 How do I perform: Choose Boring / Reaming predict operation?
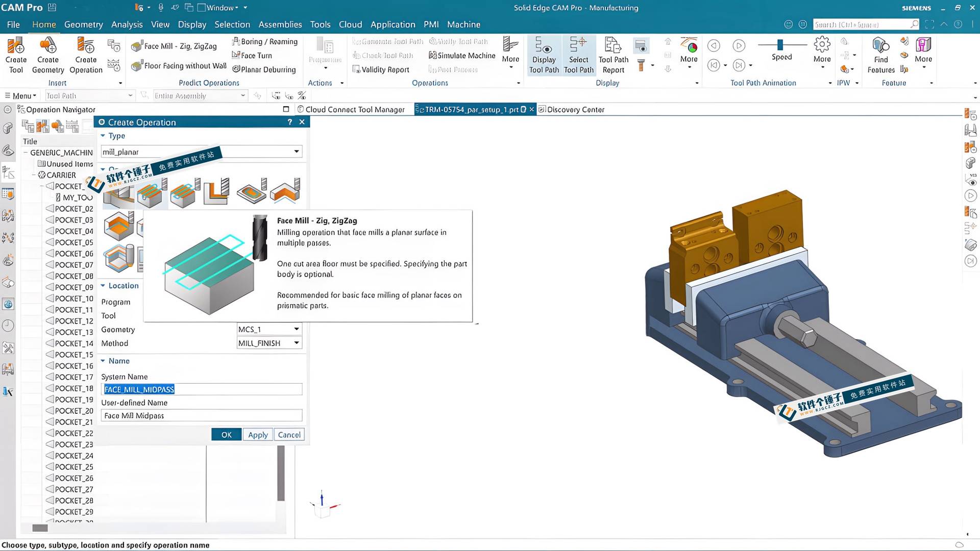pyautogui.click(x=264, y=42)
